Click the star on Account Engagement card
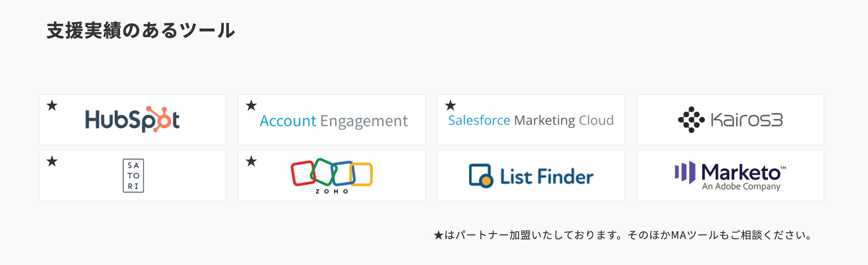868x265 pixels. (x=251, y=106)
